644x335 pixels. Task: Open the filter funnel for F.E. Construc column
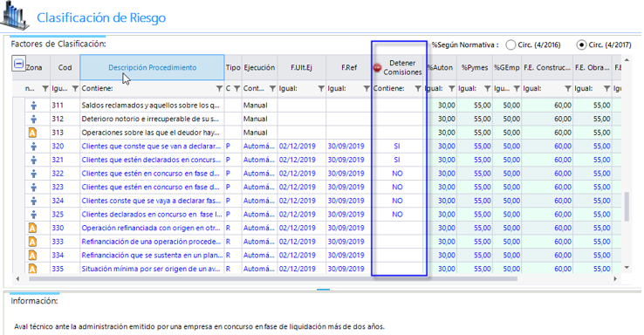[x=567, y=89]
